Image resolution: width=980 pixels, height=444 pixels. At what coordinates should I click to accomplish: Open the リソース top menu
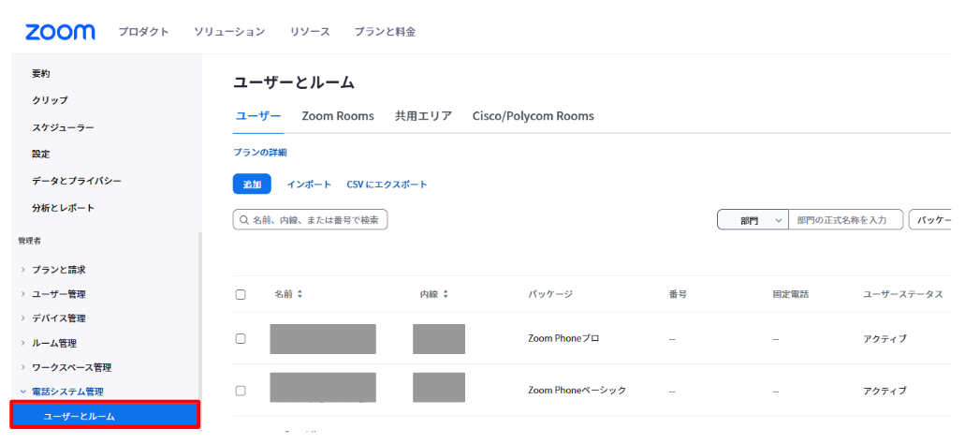click(310, 32)
